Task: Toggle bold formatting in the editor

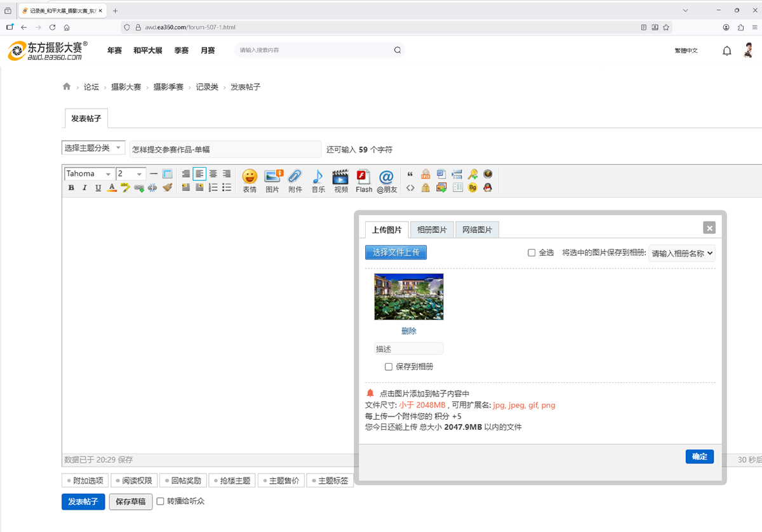Action: (71, 188)
